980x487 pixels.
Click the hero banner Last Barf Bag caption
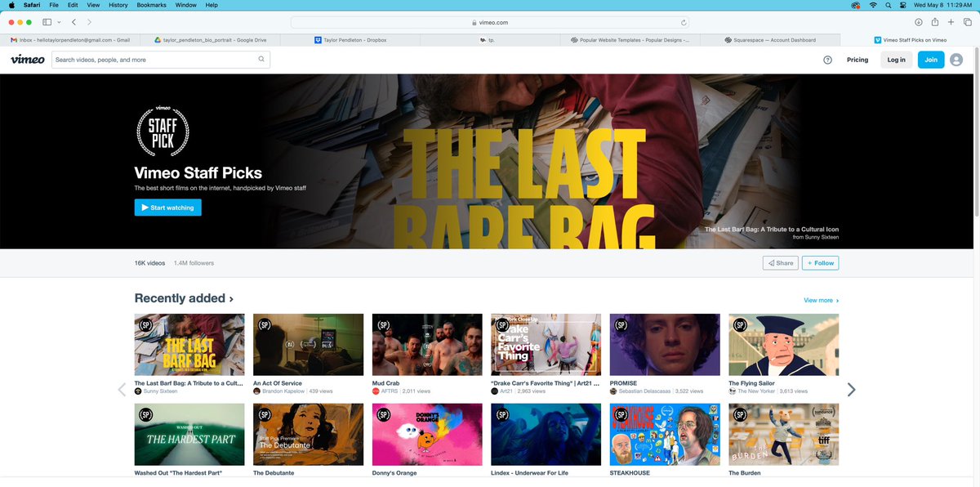(772, 230)
